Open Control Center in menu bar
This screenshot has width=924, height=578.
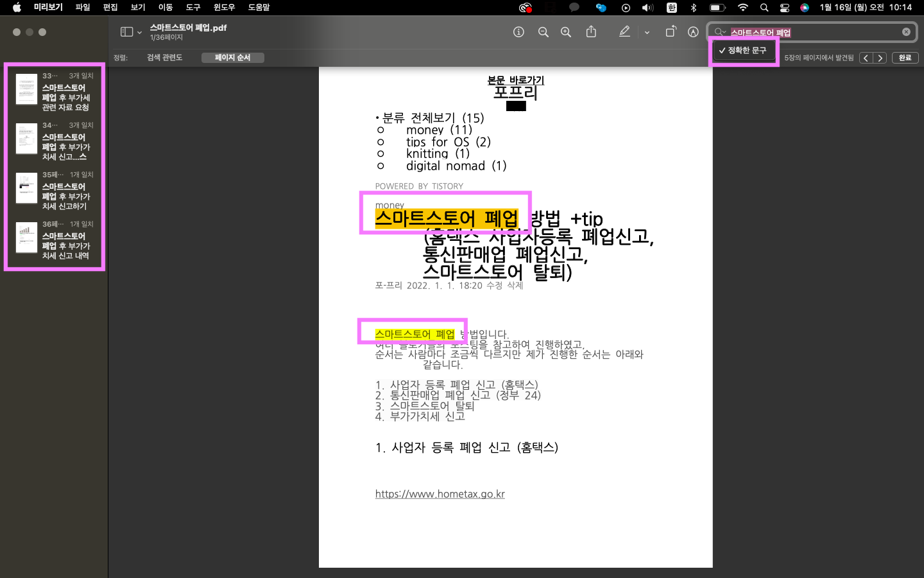(785, 8)
